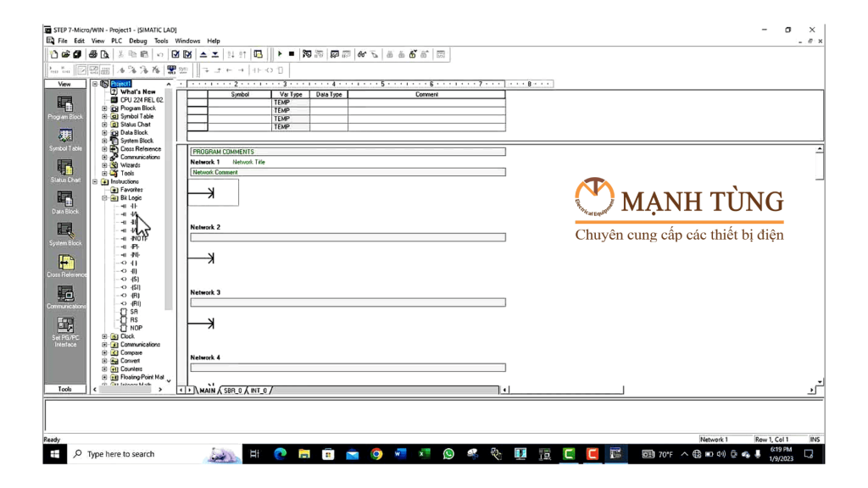Click the Set PG/PC Interface icon

point(65,326)
